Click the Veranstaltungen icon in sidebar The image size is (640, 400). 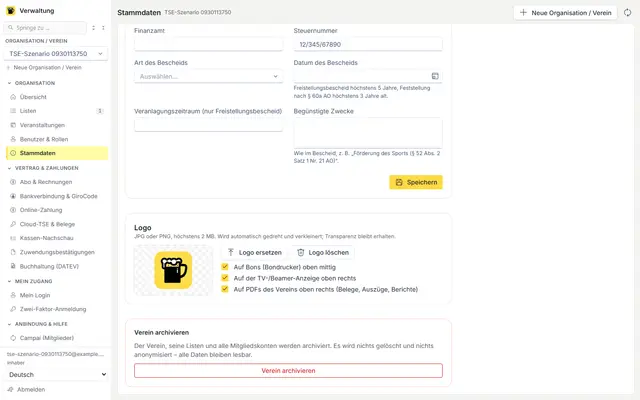coord(13,125)
